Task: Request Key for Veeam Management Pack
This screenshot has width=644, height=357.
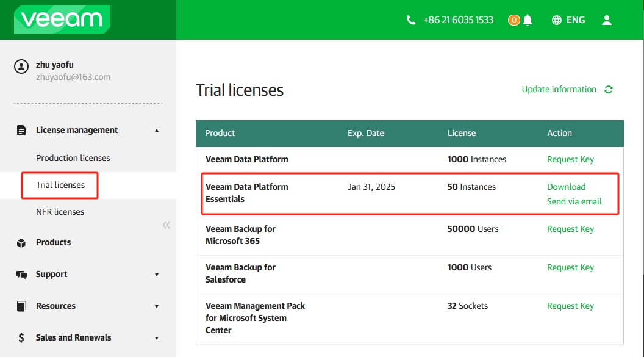Action: click(570, 306)
